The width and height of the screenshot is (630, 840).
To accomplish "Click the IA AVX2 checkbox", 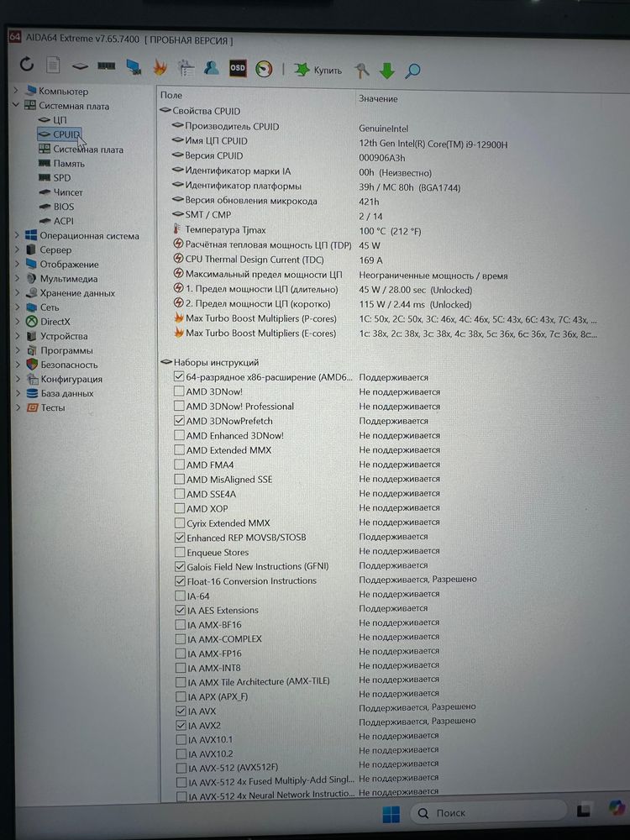I will pos(181,725).
